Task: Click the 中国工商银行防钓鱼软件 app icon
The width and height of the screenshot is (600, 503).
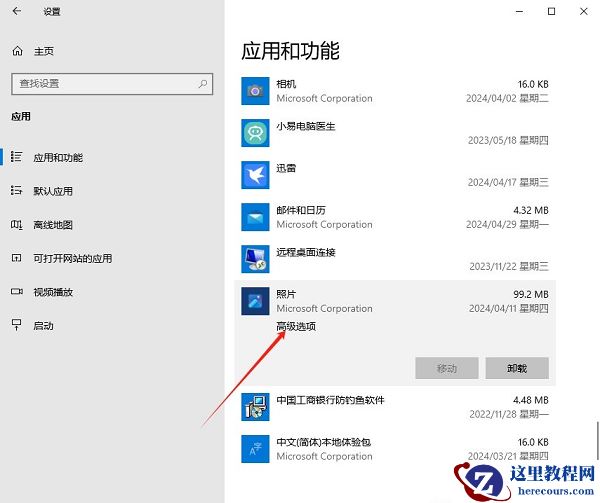Action: pyautogui.click(x=255, y=407)
